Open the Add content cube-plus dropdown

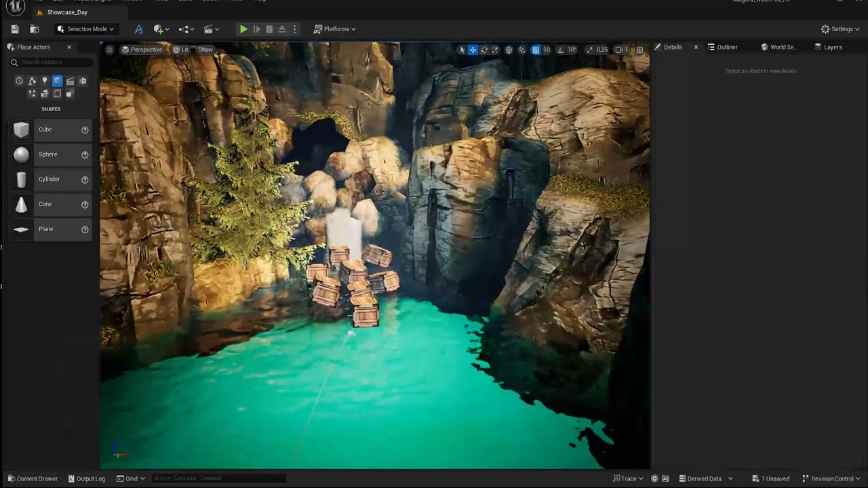click(161, 29)
